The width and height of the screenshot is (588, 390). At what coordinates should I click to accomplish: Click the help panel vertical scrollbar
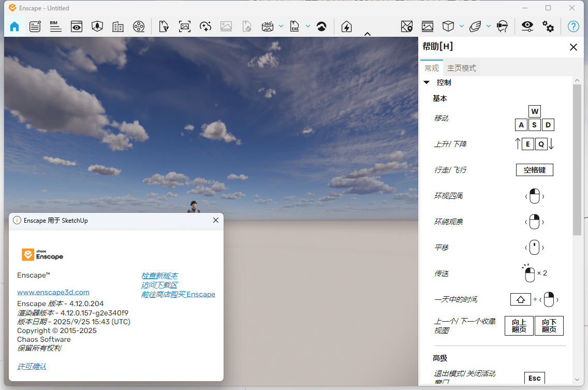pyautogui.click(x=577, y=161)
